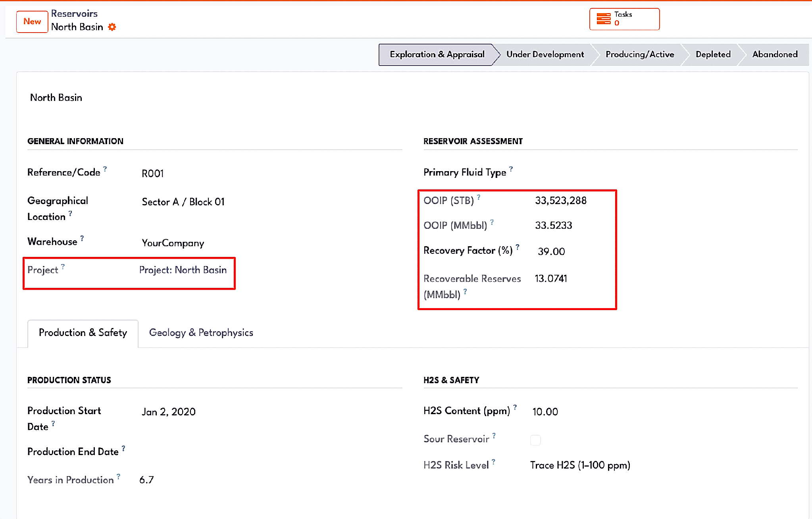The width and height of the screenshot is (812, 519).
Task: Set stage to Abandoned
Action: click(775, 54)
